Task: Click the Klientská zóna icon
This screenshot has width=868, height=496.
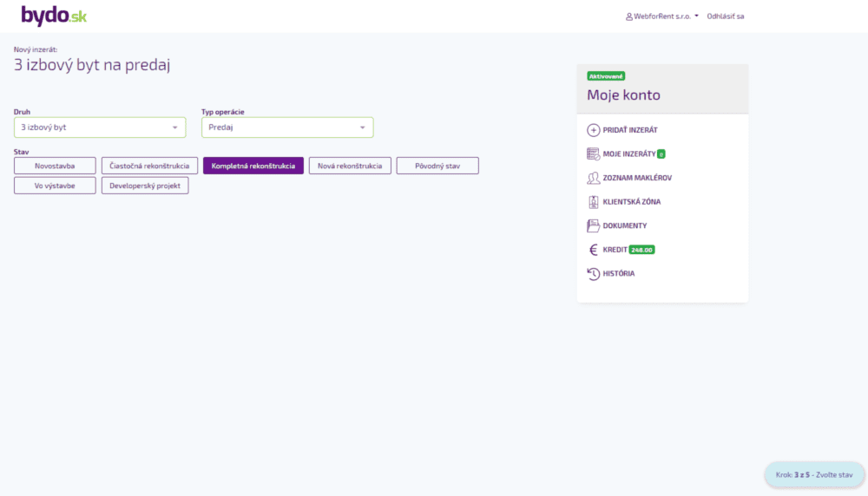Action: 594,202
